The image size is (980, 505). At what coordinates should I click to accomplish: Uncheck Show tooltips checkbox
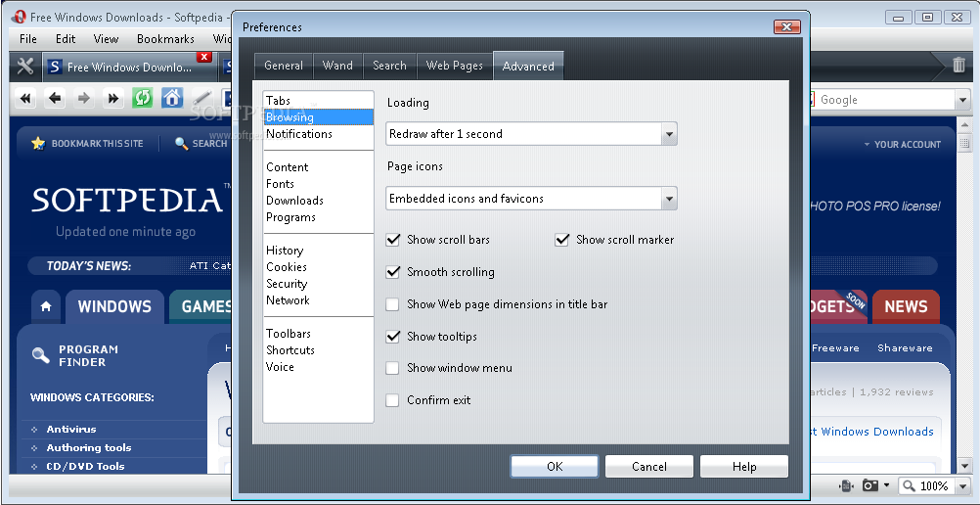pyautogui.click(x=392, y=337)
